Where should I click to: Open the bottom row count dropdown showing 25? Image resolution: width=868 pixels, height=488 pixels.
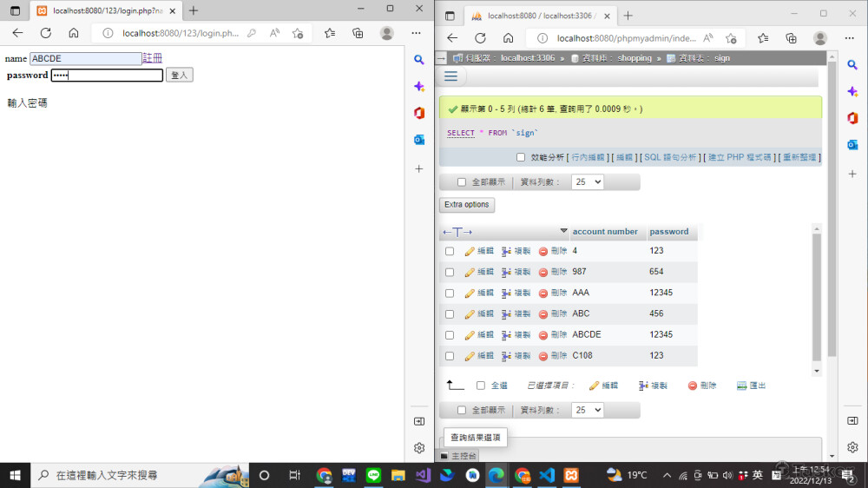click(588, 410)
